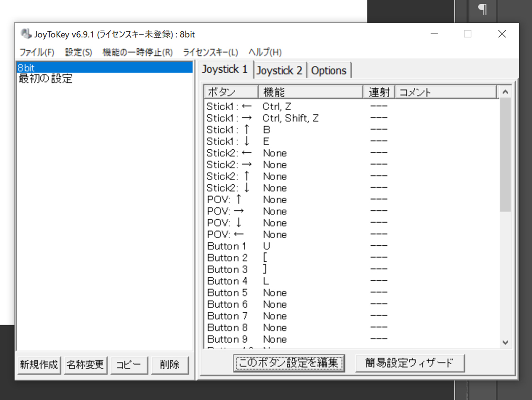Viewport: 532px width, 400px height.
Task: Open the 設定(S) menu
Action: pyautogui.click(x=78, y=52)
